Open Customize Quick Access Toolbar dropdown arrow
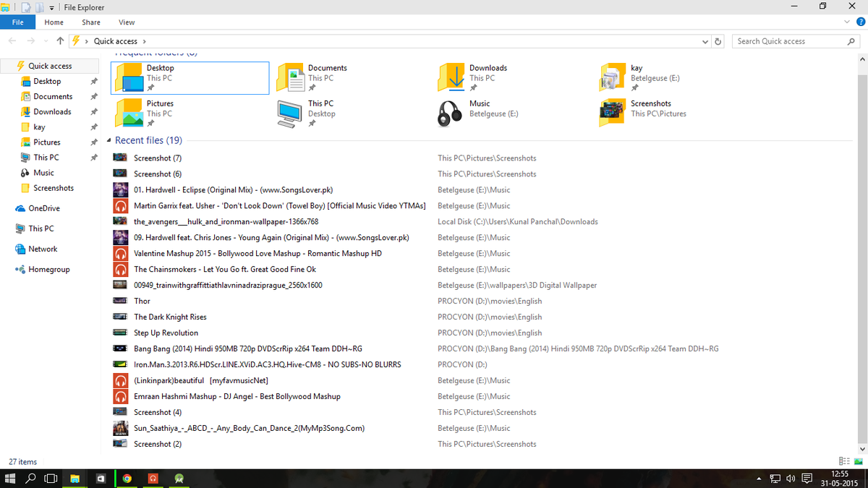Viewport: 868px width, 488px height. pyautogui.click(x=51, y=8)
